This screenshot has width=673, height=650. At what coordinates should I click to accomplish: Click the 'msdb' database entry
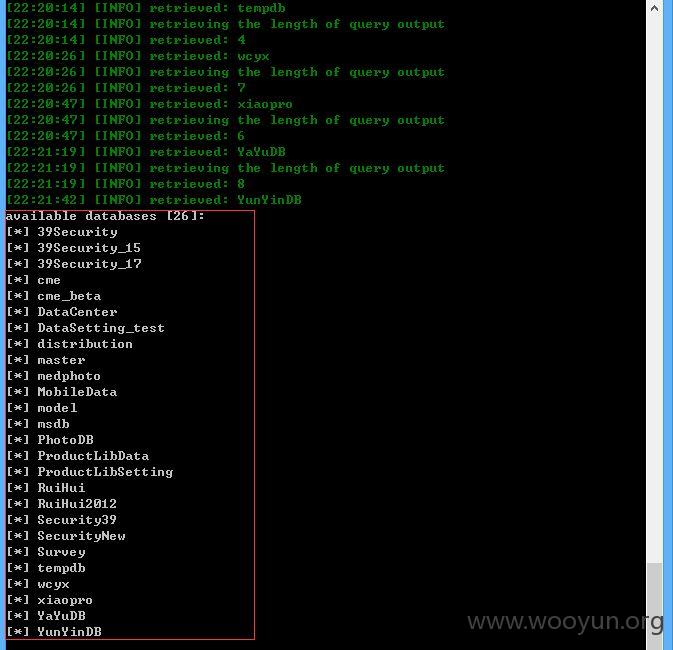(x=38, y=424)
